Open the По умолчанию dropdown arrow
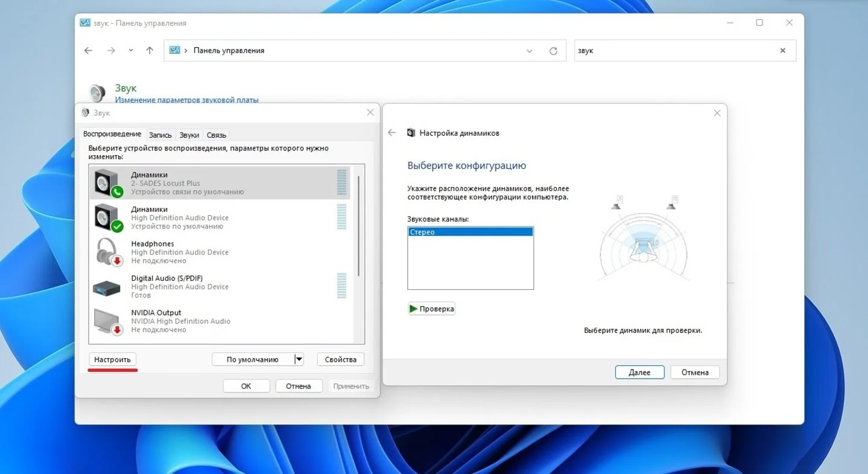Image resolution: width=868 pixels, height=474 pixels. point(299,359)
